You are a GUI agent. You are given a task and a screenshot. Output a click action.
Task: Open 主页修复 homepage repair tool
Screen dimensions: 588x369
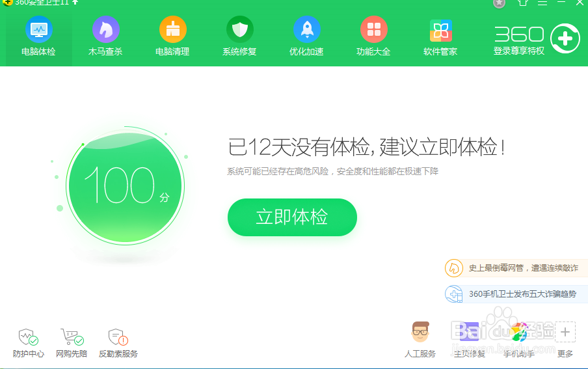click(470, 340)
